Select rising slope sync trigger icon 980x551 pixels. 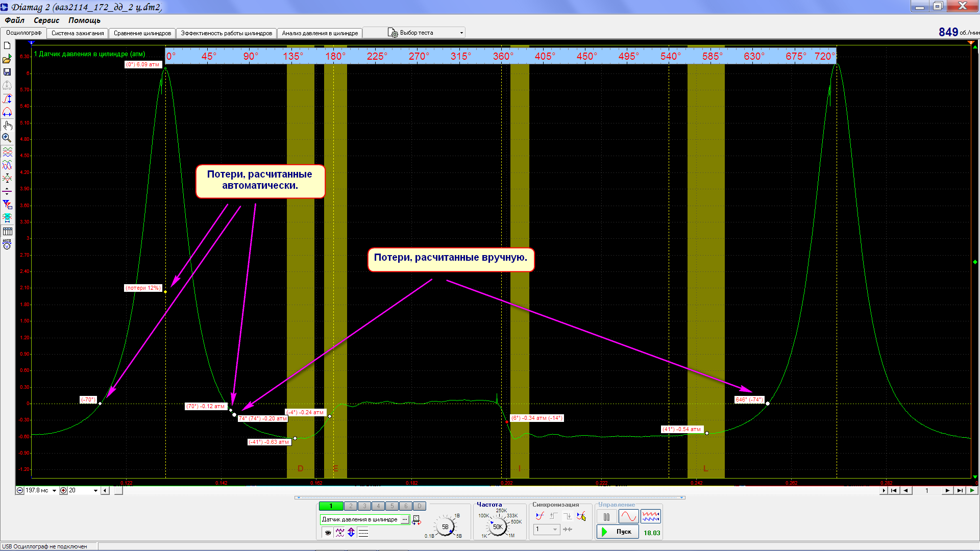[540, 516]
